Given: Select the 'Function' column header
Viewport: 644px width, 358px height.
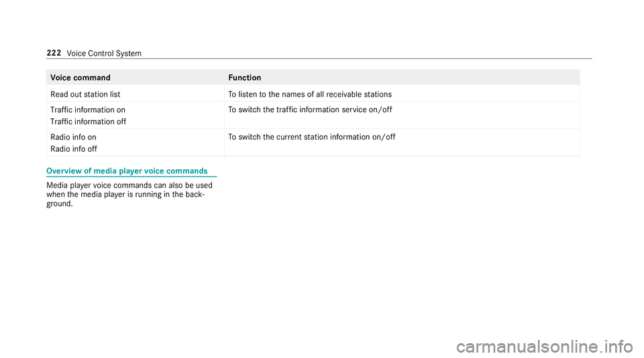Looking at the screenshot, I should pos(245,78).
